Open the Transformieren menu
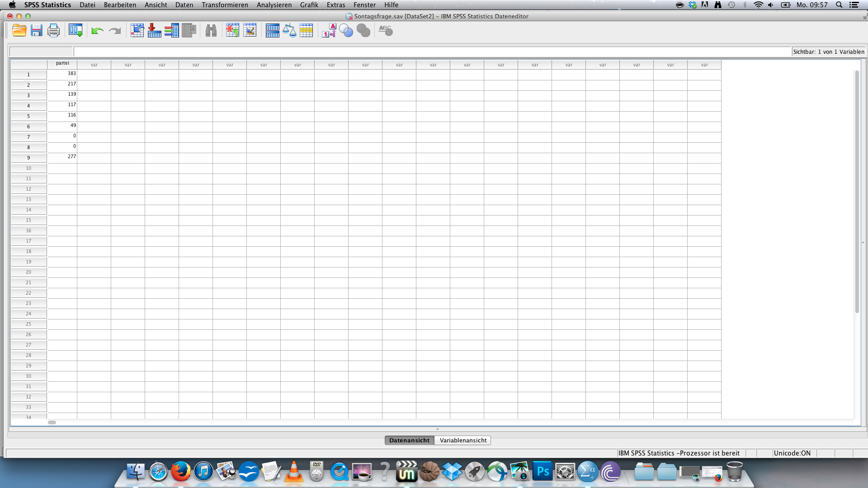This screenshot has height=488, width=868. [x=225, y=5]
